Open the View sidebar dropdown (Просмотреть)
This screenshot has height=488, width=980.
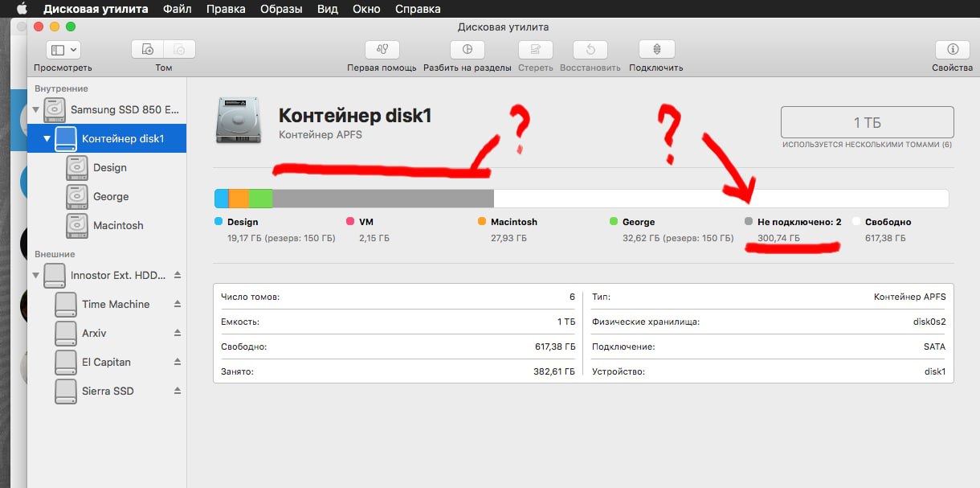pyautogui.click(x=63, y=49)
